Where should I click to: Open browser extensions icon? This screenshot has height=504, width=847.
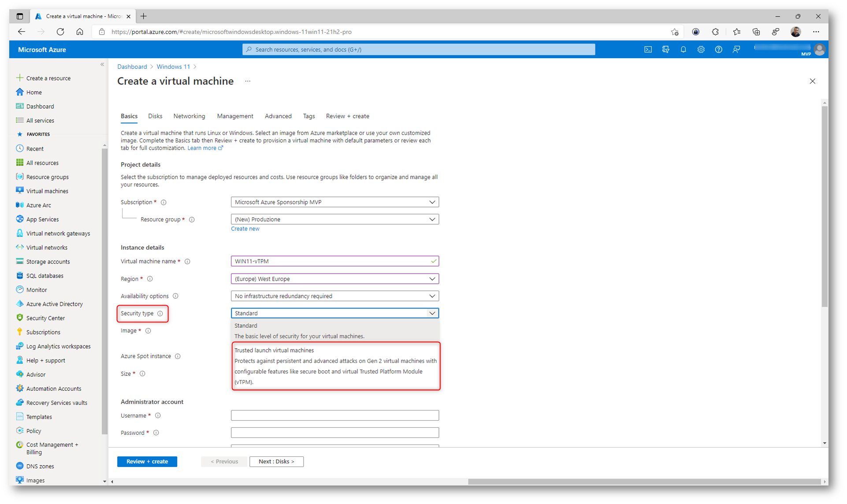[x=715, y=32]
